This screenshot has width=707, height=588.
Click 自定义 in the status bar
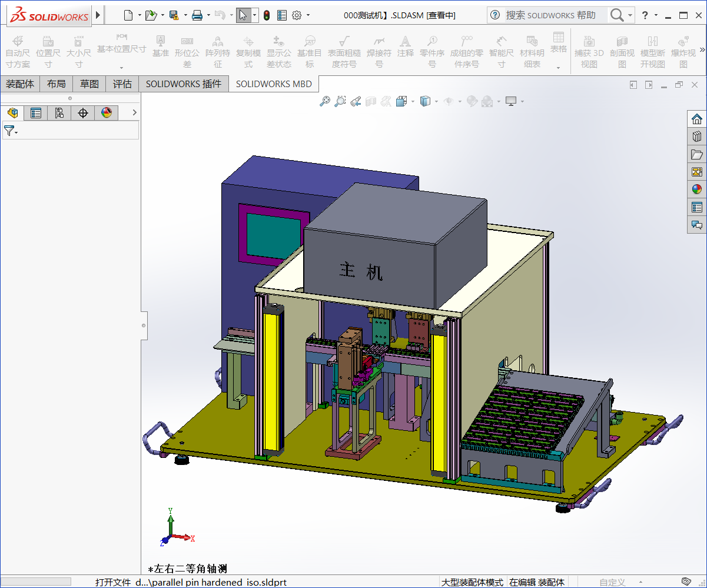[612, 582]
